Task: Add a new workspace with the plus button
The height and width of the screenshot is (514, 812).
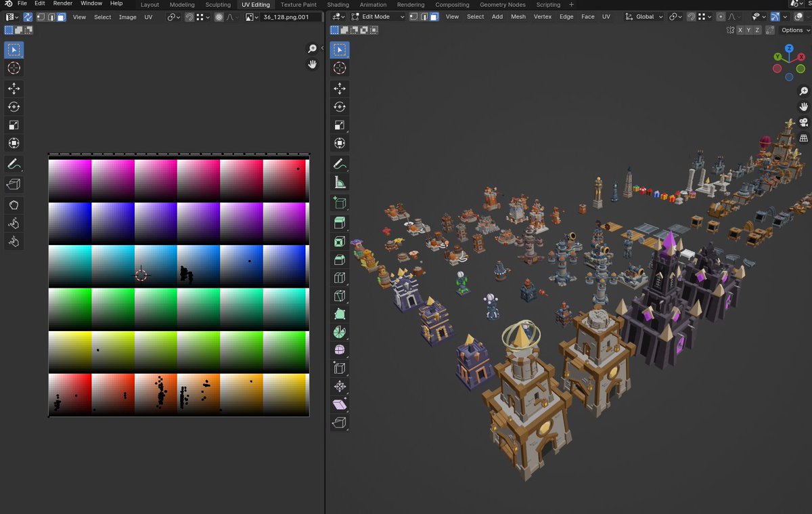Action: coord(571,5)
